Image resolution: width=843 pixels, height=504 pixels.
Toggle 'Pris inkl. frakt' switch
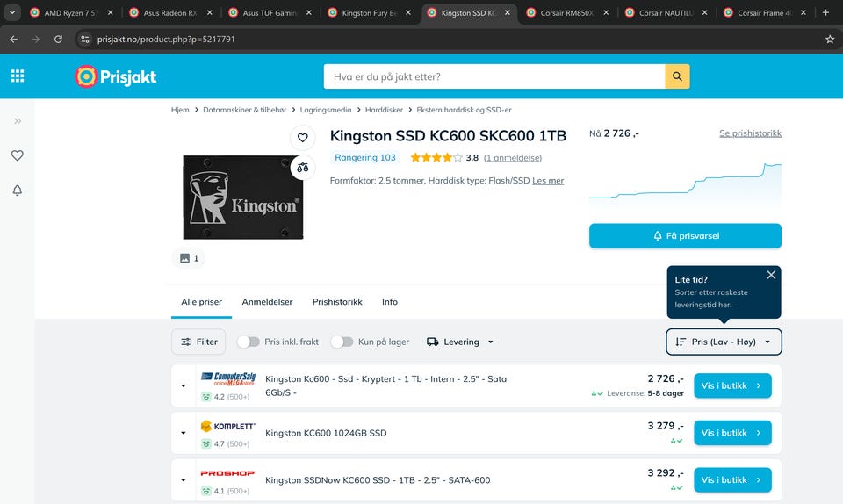pos(249,342)
